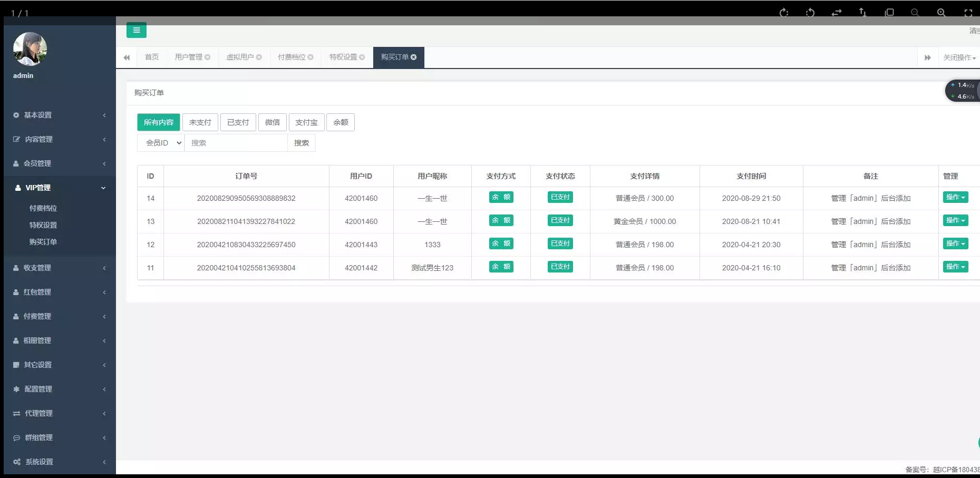
Task: Open 特权设置 under VIP管理 sidebar
Action: [x=43, y=225]
